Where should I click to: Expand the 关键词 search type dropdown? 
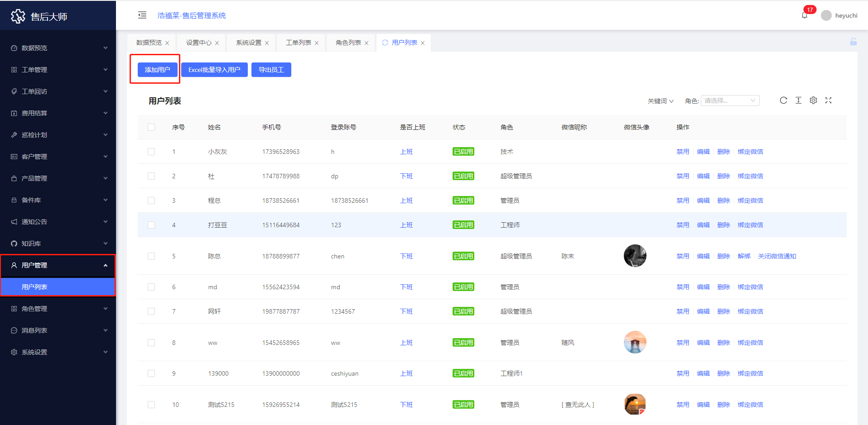661,101
